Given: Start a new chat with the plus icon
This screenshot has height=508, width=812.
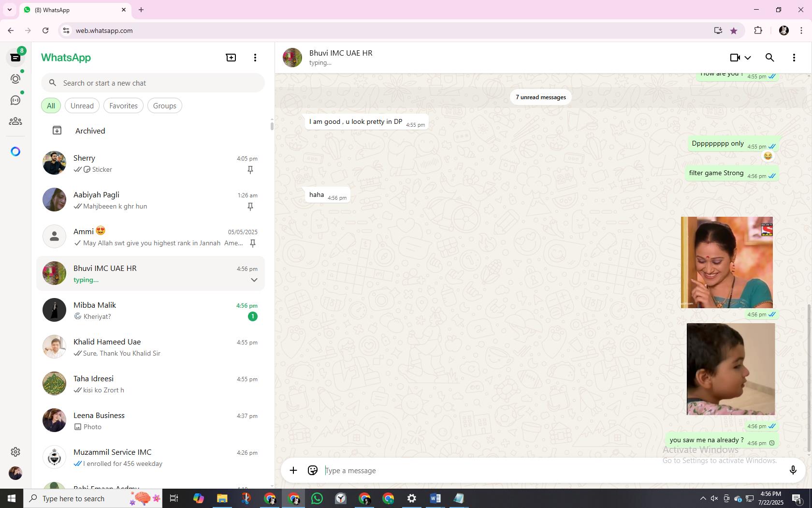Looking at the screenshot, I should coord(231,58).
